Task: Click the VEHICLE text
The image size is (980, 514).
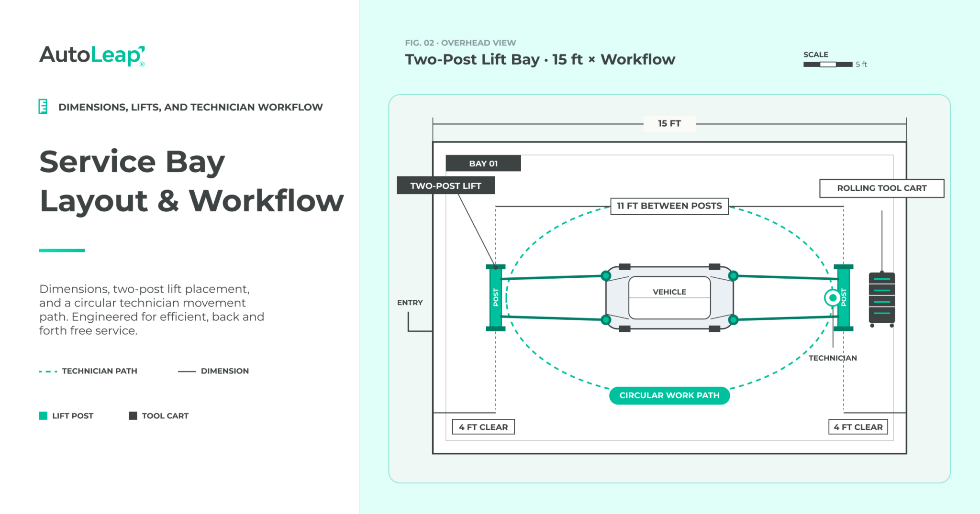Action: point(669,292)
